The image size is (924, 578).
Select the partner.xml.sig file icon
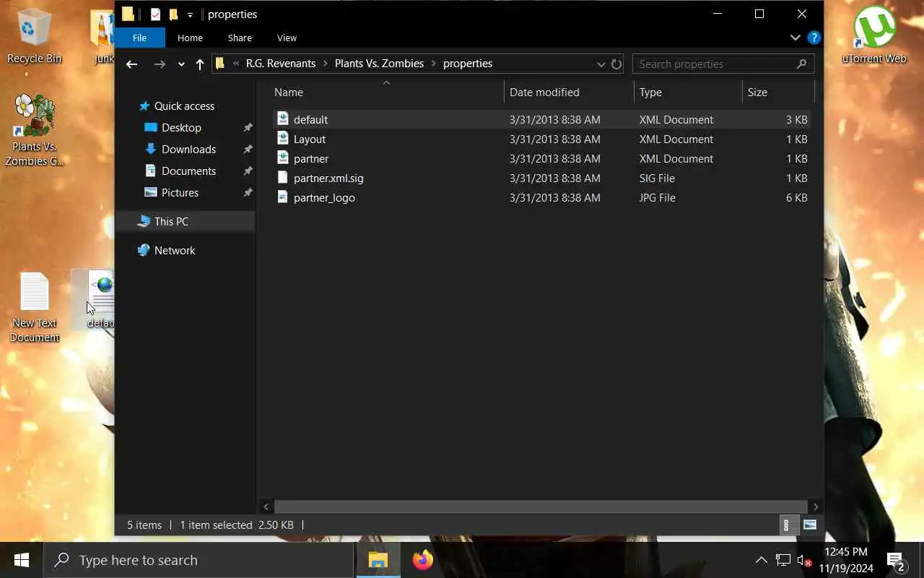[282, 177]
